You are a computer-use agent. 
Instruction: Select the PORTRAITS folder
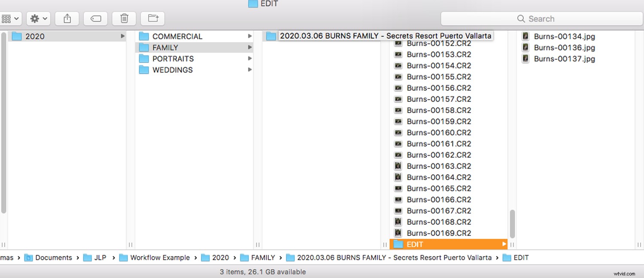173,58
